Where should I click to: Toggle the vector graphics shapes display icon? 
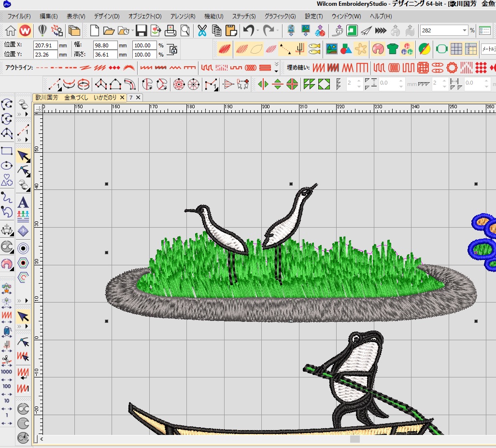pyautogui.click(x=346, y=49)
